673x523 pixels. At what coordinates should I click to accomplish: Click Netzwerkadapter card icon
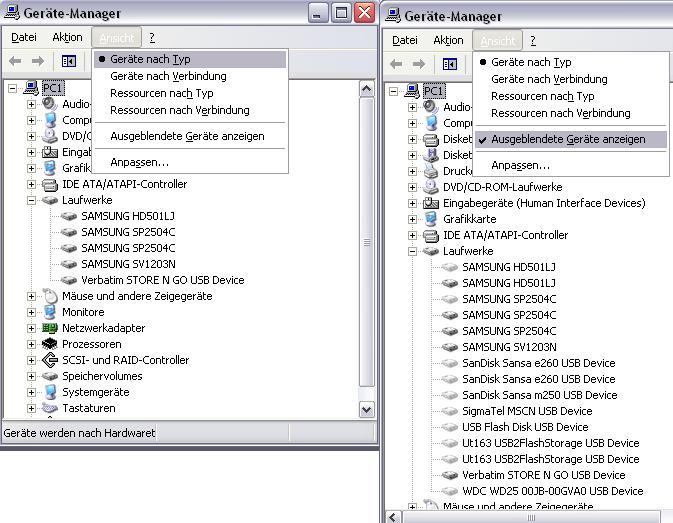[x=50, y=328]
